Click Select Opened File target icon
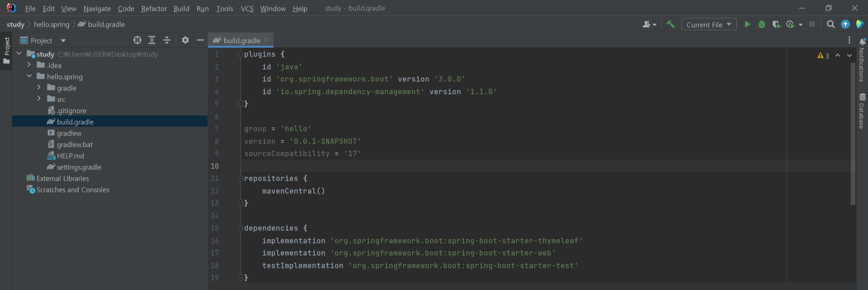 pos(137,40)
